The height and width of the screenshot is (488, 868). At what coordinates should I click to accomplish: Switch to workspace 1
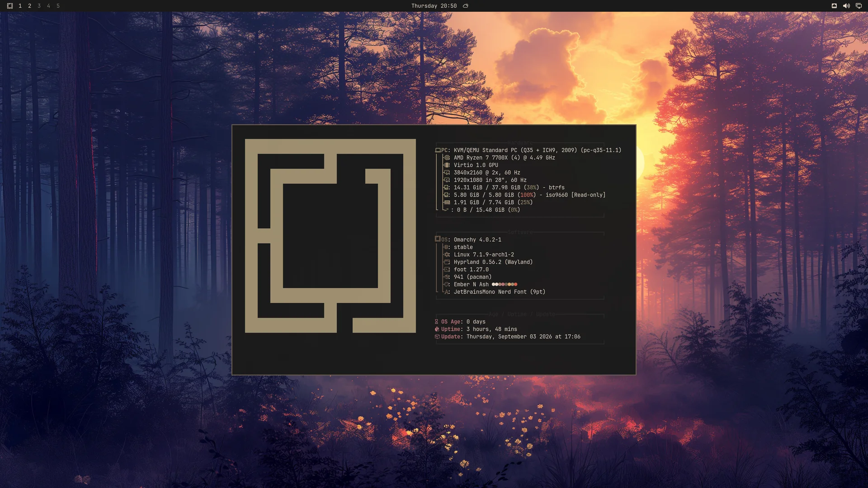click(20, 6)
